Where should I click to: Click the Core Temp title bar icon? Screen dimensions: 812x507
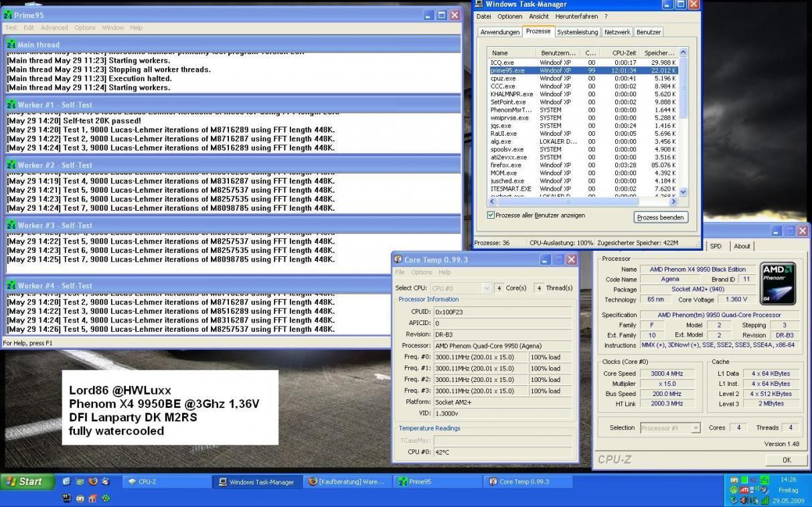(399, 260)
